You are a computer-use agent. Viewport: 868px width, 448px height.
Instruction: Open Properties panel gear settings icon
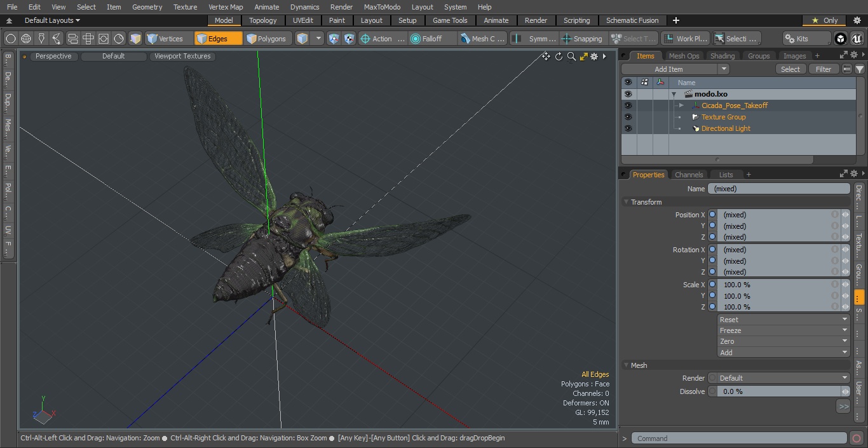855,174
